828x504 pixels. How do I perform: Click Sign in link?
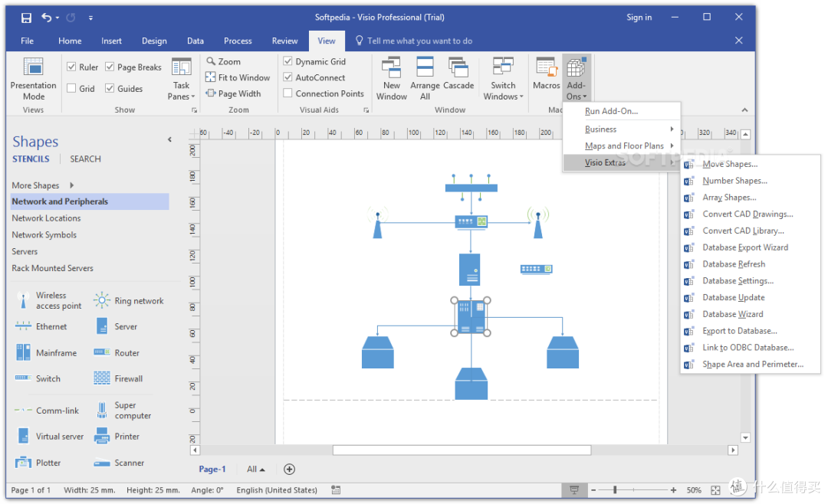pyautogui.click(x=639, y=18)
